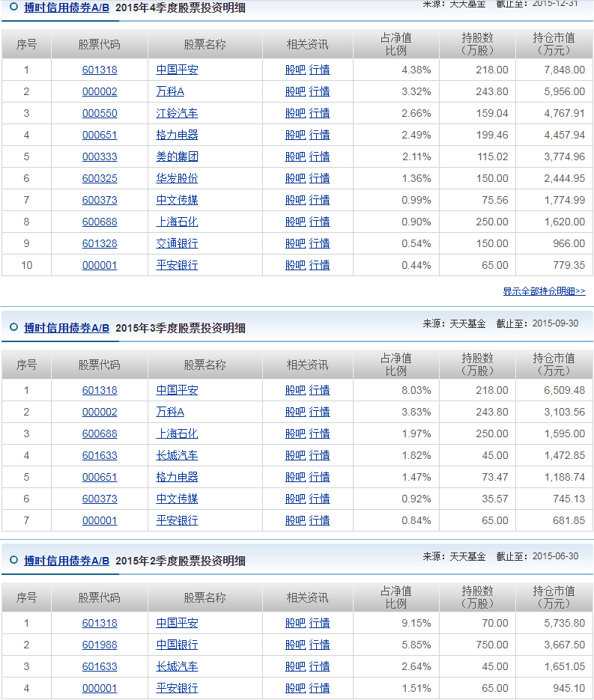Click 中国平安 in Q3 table
The width and height of the screenshot is (594, 700).
pyautogui.click(x=177, y=390)
